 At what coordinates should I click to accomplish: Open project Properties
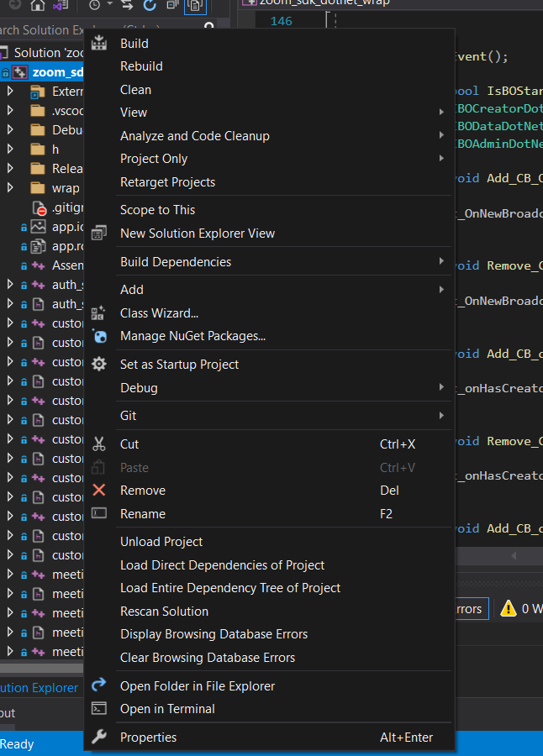269,738
